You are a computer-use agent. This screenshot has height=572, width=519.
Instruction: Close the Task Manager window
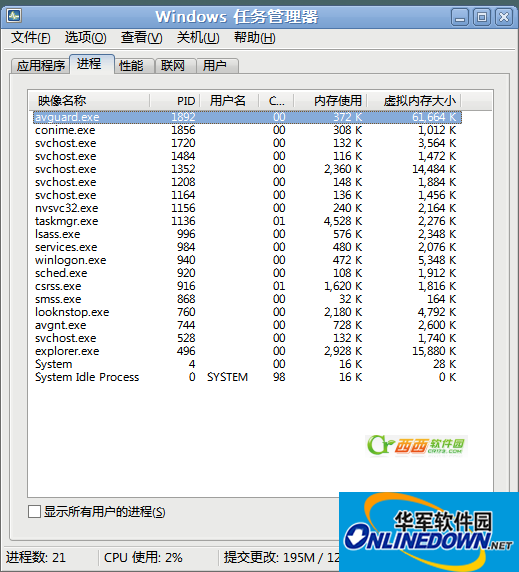click(x=504, y=17)
